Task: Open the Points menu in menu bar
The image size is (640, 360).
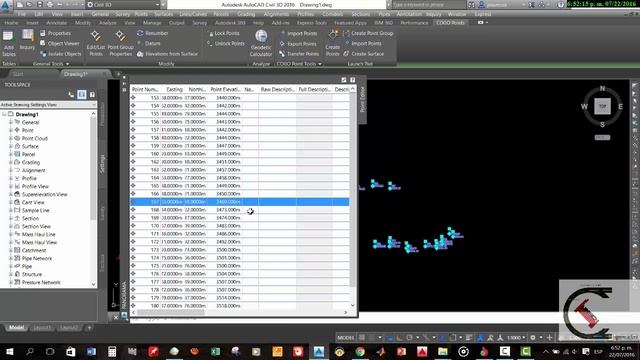Action: pyautogui.click(x=141, y=14)
